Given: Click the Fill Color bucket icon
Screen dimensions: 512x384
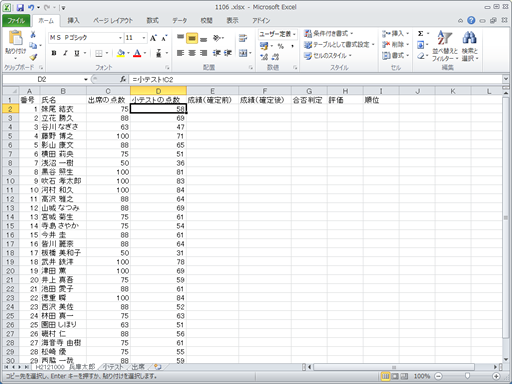Looking at the screenshot, I should point(121,53).
